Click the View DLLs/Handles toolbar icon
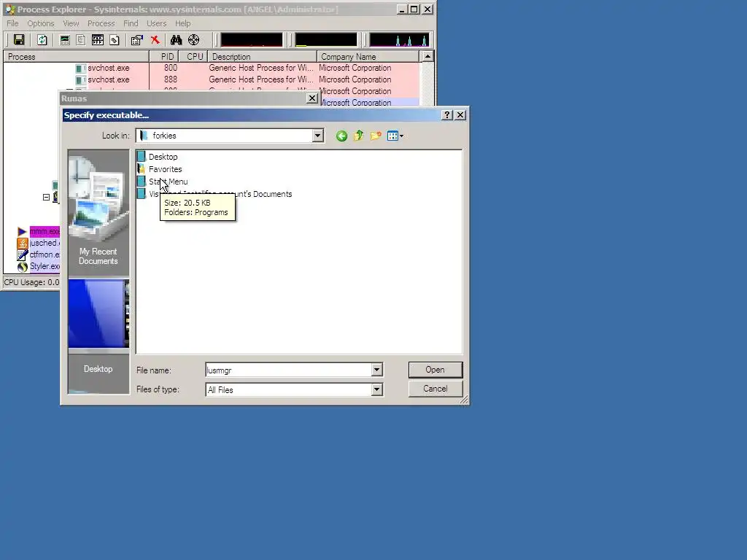747x560 pixels. click(115, 40)
